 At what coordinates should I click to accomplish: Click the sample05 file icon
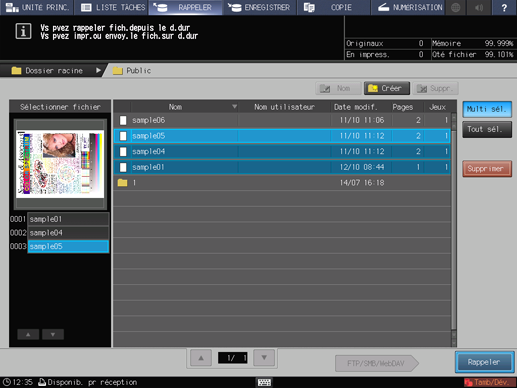123,136
